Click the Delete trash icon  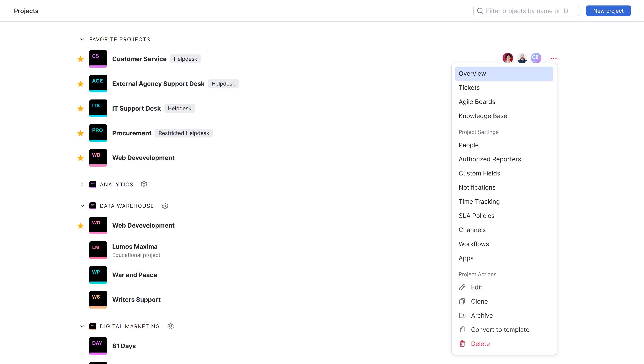[x=462, y=344]
